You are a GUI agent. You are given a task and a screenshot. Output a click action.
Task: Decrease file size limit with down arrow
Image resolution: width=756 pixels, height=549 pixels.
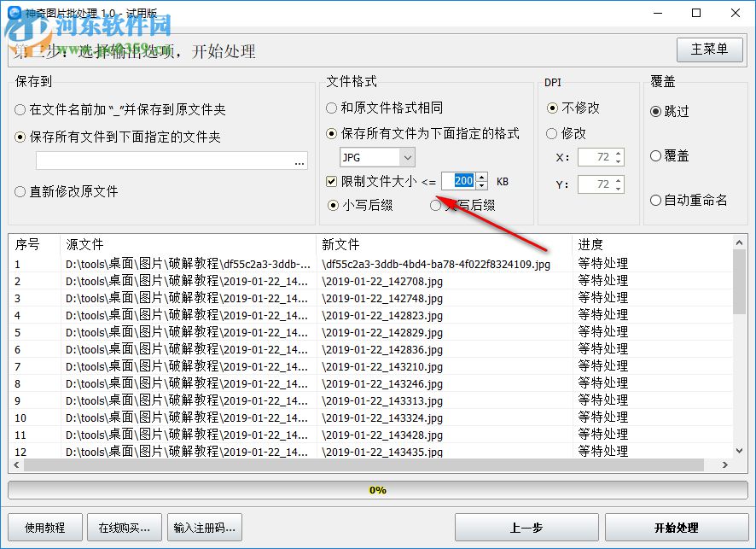point(481,185)
